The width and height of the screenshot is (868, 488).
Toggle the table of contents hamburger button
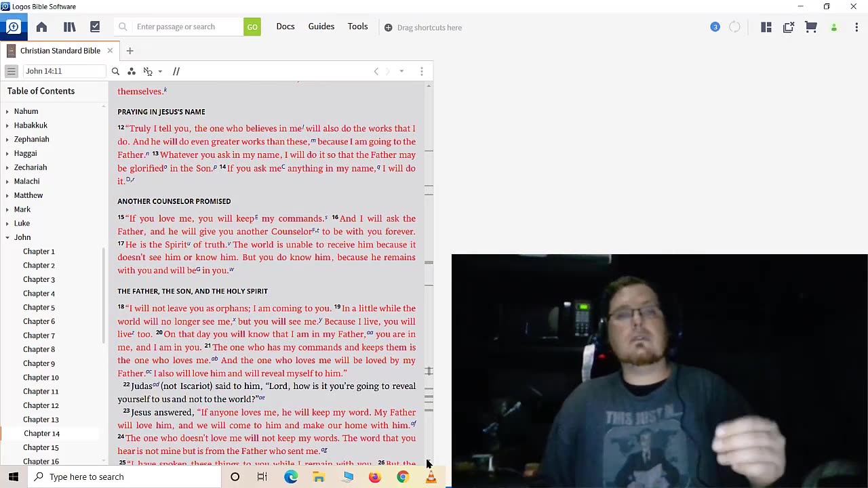(x=12, y=71)
